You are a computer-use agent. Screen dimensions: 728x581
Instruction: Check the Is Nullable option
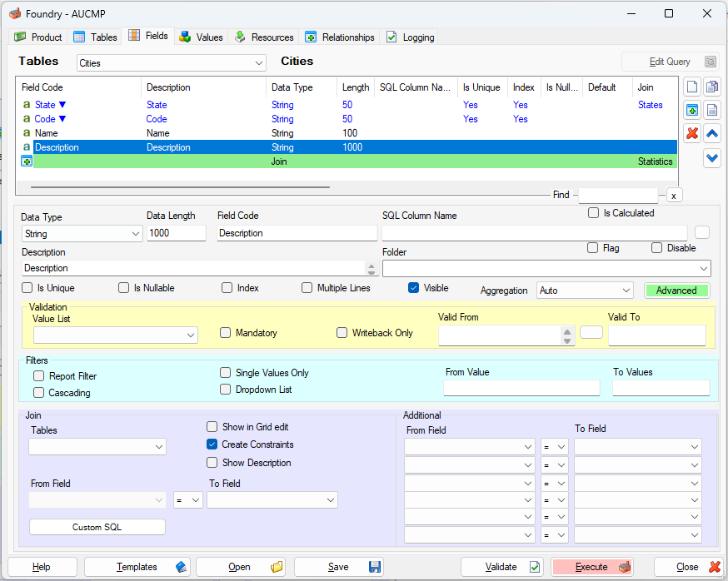(123, 288)
